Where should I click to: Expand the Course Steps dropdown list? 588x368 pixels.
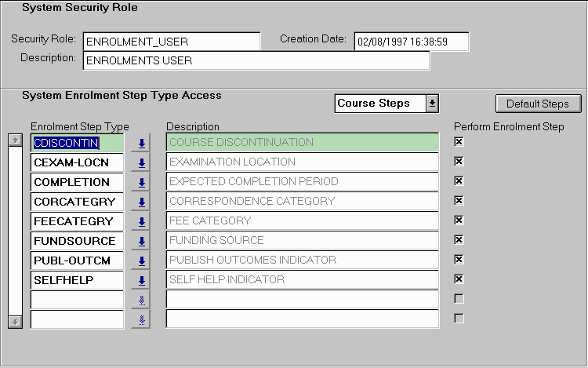pos(432,104)
